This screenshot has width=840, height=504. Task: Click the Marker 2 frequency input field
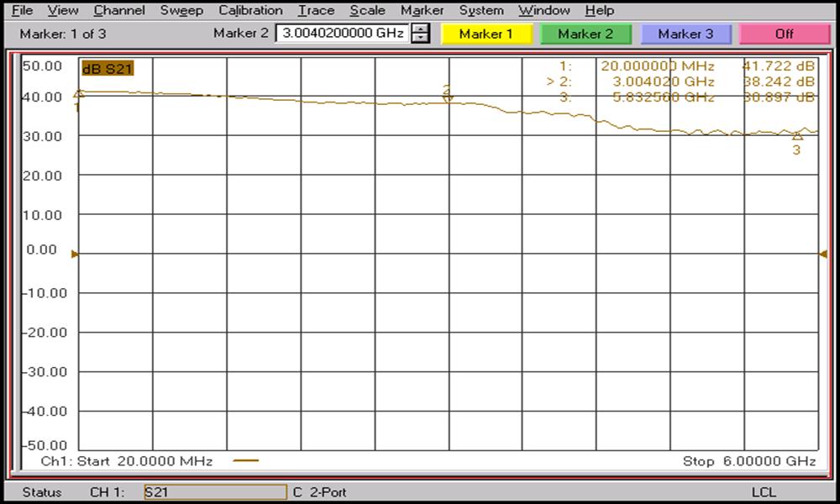tap(342, 34)
